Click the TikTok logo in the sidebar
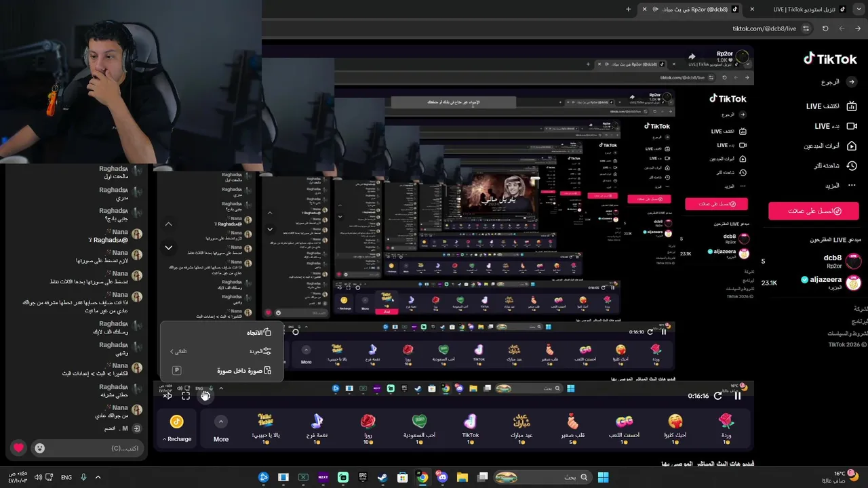The image size is (868, 488). coord(830,59)
